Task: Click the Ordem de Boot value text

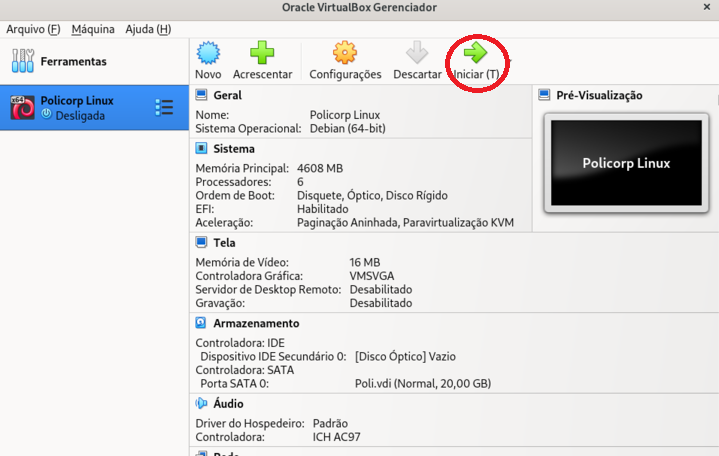Action: [x=372, y=195]
